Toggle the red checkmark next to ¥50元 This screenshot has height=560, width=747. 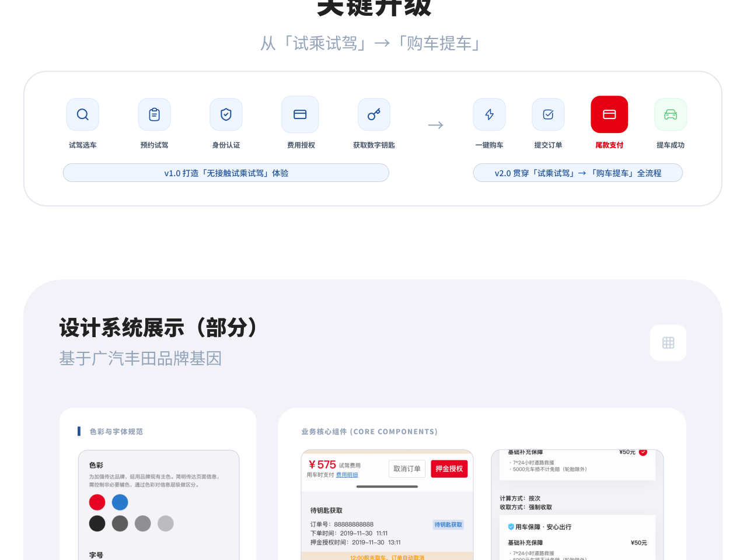coord(643,452)
